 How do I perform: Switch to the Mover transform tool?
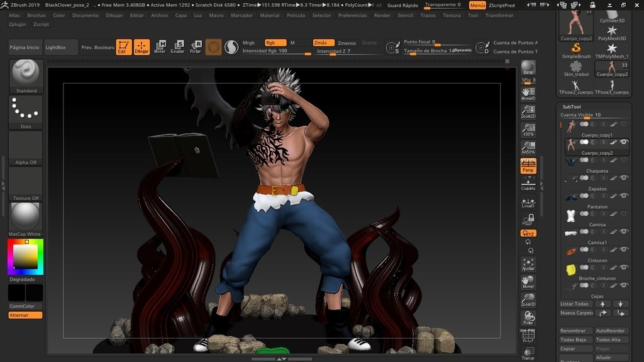pos(160,47)
